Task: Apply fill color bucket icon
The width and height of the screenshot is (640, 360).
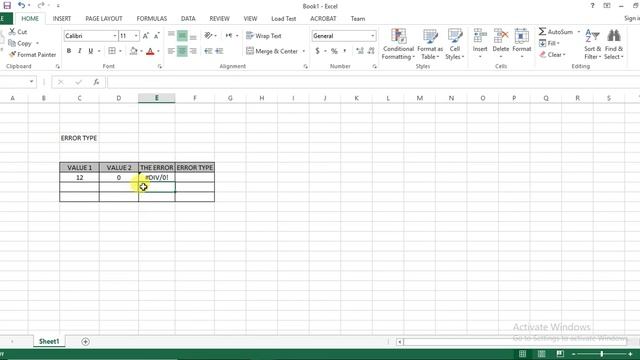Action: [x=133, y=51]
